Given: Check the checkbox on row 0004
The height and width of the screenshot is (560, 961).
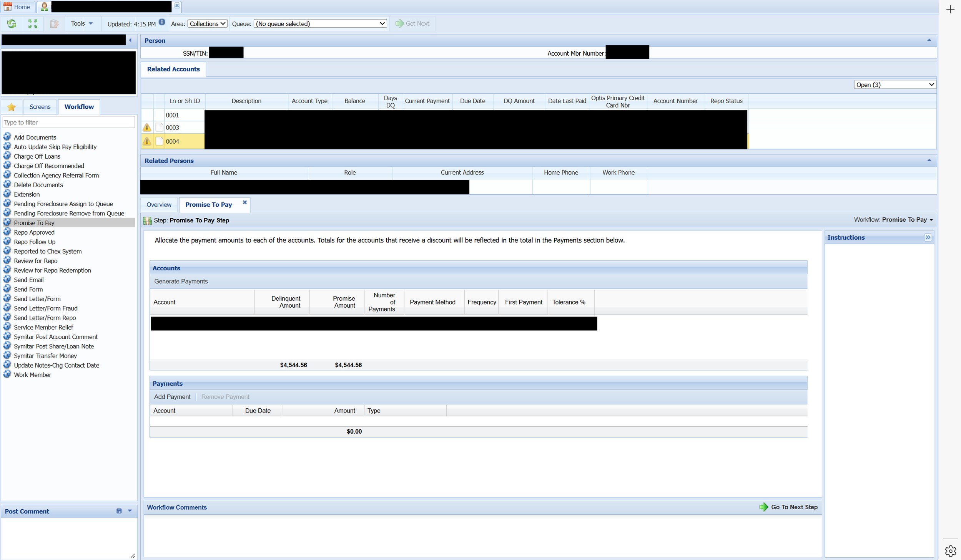Looking at the screenshot, I should (x=160, y=141).
